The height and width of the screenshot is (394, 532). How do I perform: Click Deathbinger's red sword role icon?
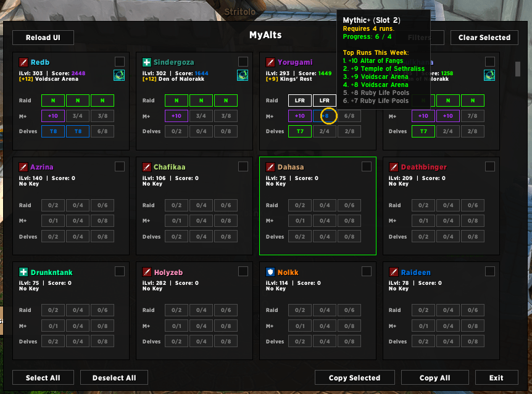pos(394,167)
